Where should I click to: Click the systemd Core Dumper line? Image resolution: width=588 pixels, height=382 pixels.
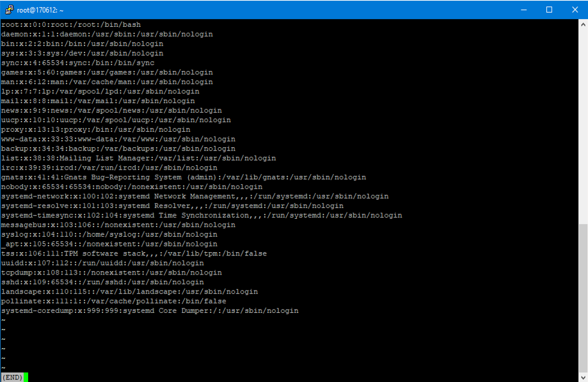tap(150, 310)
